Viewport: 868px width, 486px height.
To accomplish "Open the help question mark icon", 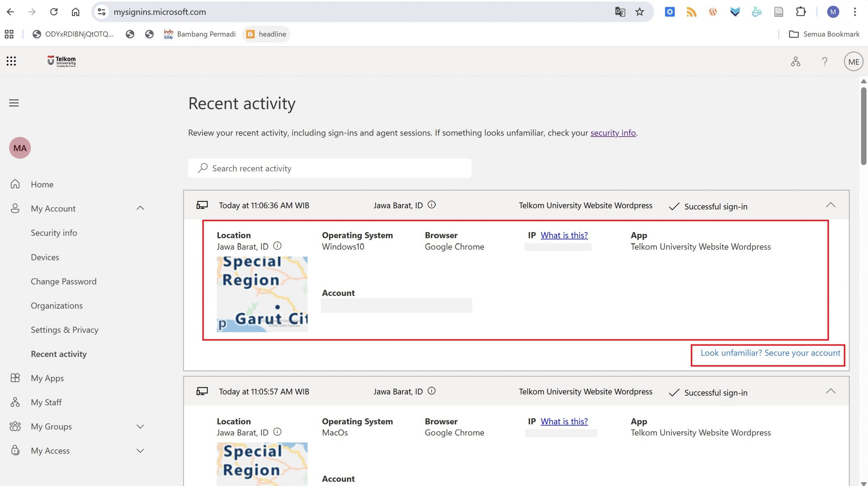I will coord(825,61).
